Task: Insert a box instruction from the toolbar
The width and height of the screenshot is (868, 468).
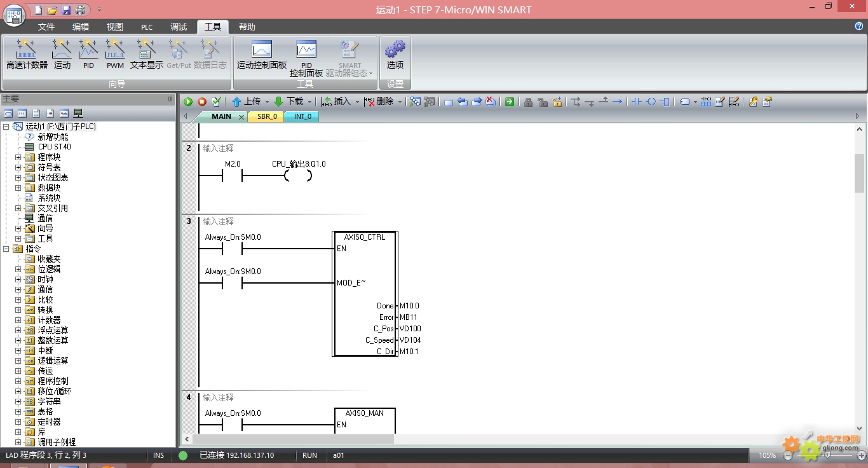Action: pos(665,102)
